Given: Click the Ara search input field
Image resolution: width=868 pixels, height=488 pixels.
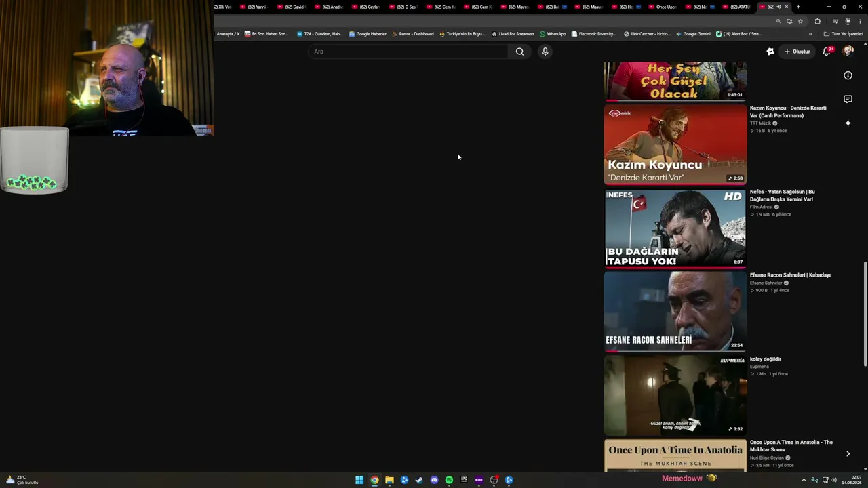Looking at the screenshot, I should [x=410, y=52].
